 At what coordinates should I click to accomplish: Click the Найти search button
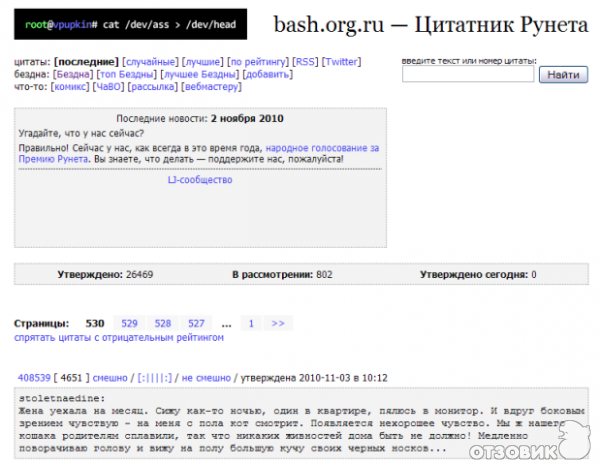click(x=563, y=75)
